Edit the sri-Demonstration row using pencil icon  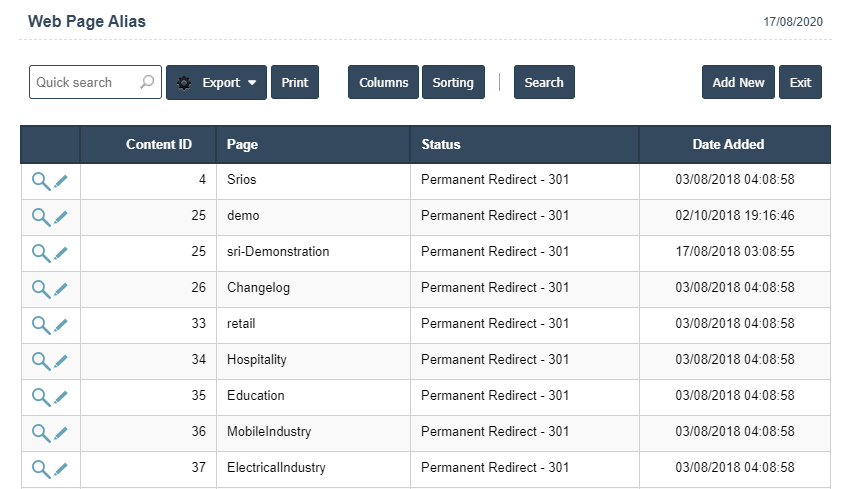[x=61, y=253]
